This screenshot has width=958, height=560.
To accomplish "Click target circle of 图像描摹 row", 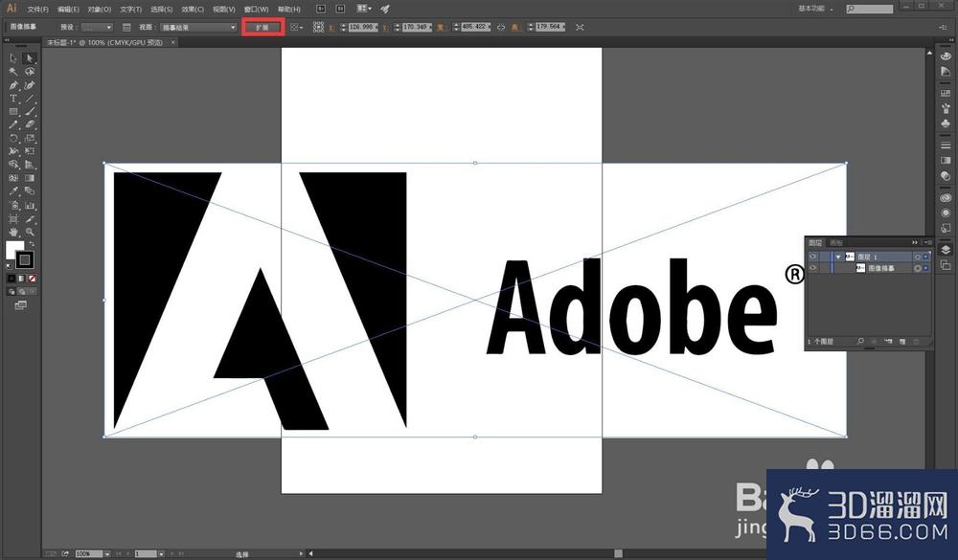I will tap(917, 268).
